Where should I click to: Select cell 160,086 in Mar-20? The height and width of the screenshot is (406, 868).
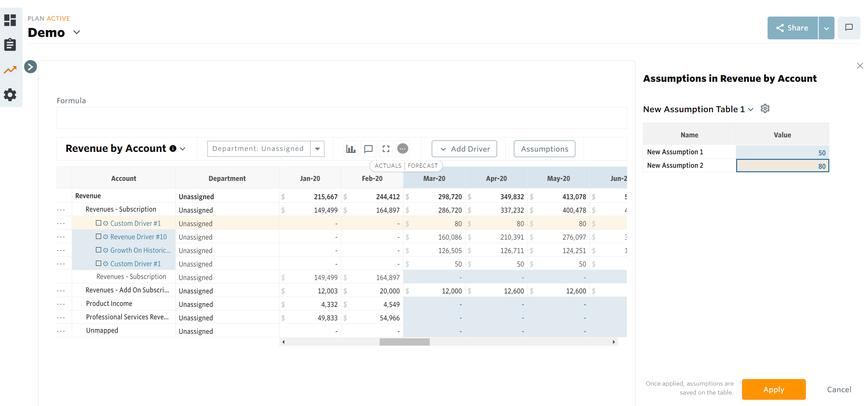point(434,237)
